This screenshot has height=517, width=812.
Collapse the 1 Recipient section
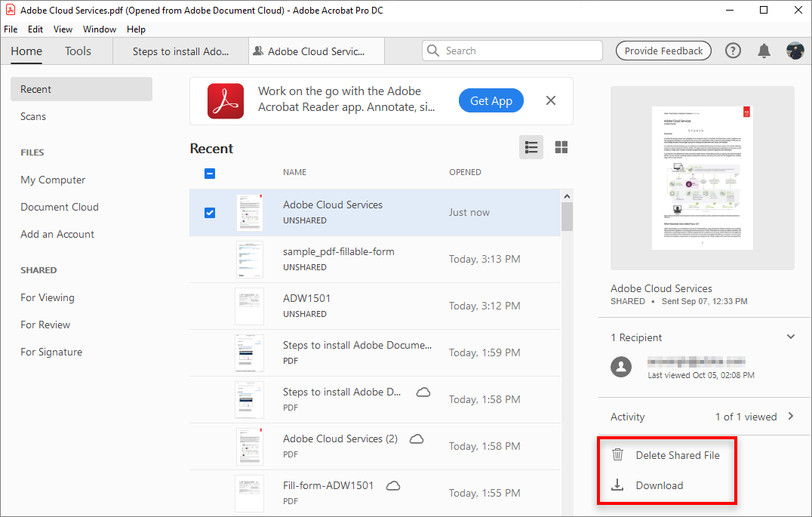tap(791, 336)
